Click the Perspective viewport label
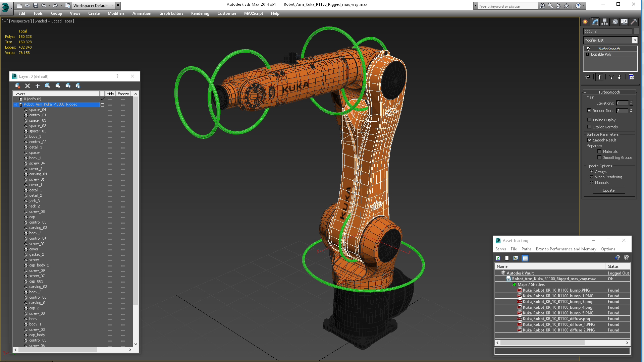The height and width of the screenshot is (362, 644). click(20, 21)
